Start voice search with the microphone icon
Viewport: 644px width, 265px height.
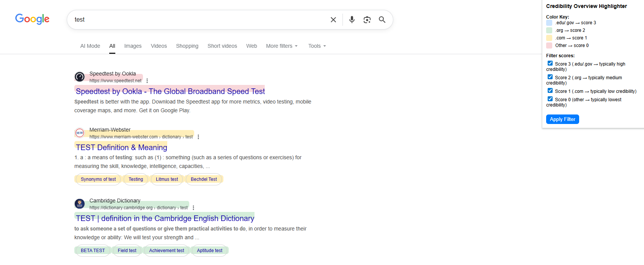(x=352, y=20)
